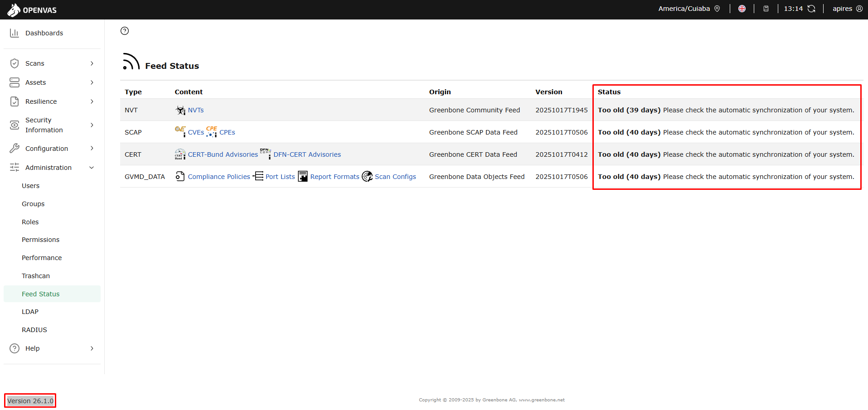Click the Compliance Policies icon
Screen dimensions: 868x410
coord(180,177)
